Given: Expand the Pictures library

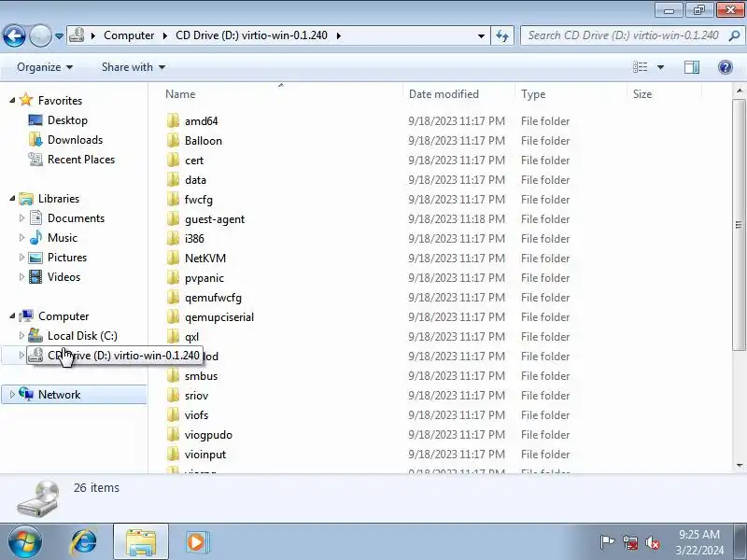Looking at the screenshot, I should pos(21,257).
